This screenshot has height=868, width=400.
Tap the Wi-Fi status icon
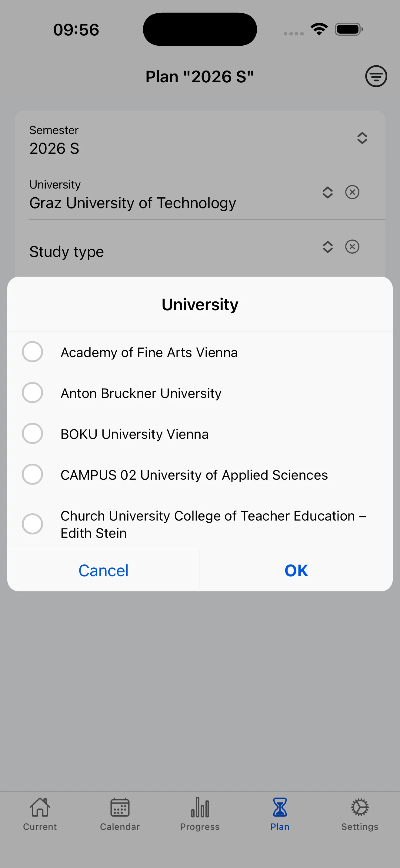(x=319, y=29)
